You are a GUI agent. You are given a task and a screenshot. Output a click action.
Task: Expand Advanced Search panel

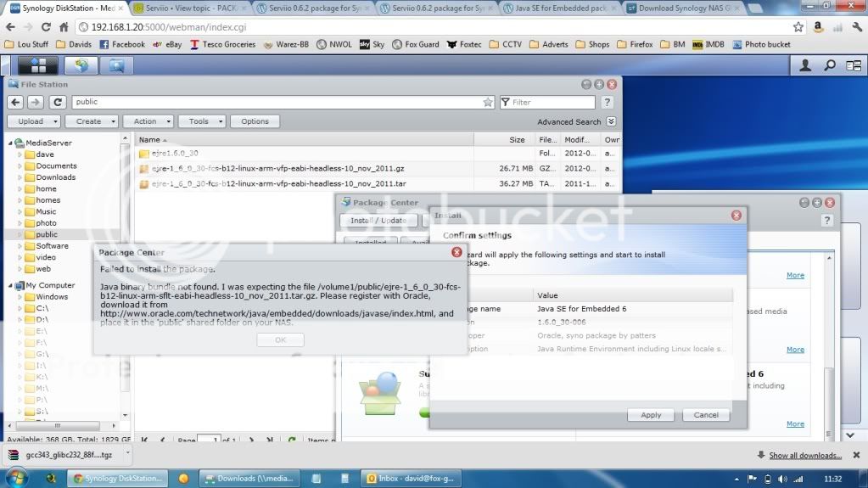point(611,121)
